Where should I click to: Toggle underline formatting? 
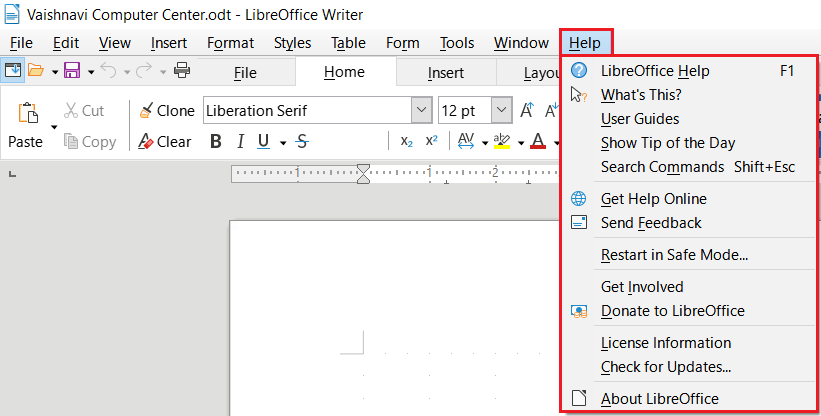(263, 141)
